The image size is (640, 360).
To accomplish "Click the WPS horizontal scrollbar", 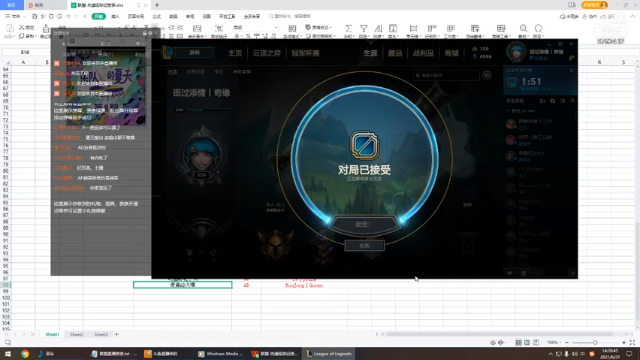I will (x=500, y=334).
